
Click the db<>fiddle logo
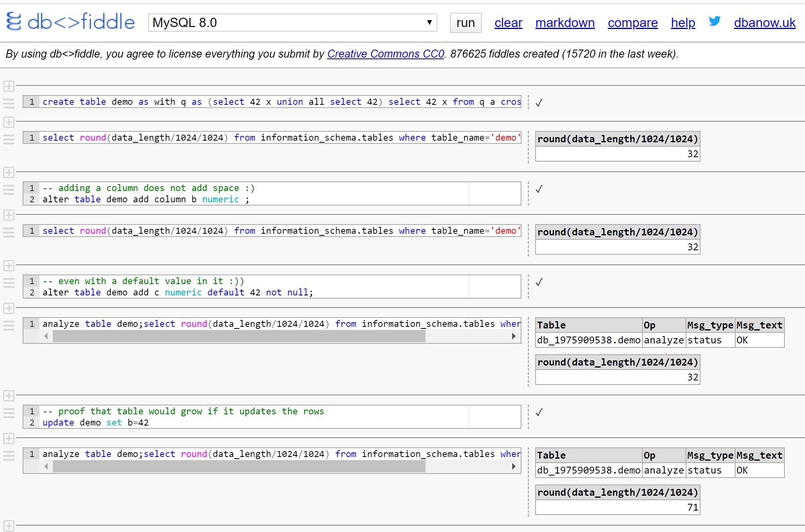coord(70,22)
